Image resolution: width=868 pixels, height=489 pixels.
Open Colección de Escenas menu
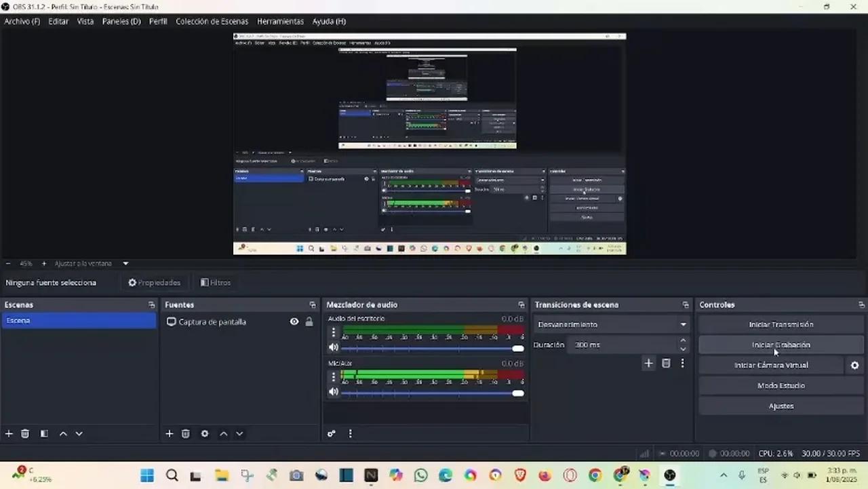pos(212,22)
